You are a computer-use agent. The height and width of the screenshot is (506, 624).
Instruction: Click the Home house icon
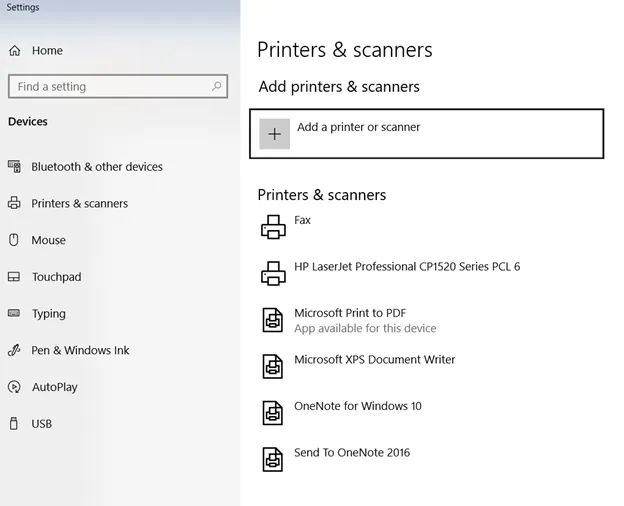click(x=15, y=51)
